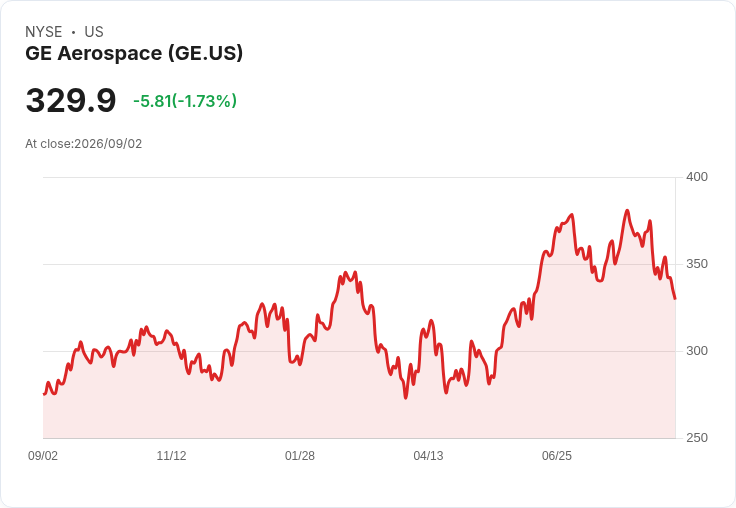This screenshot has width=736, height=508.
Task: Click the highest peak of the price line
Action: [x=627, y=211]
